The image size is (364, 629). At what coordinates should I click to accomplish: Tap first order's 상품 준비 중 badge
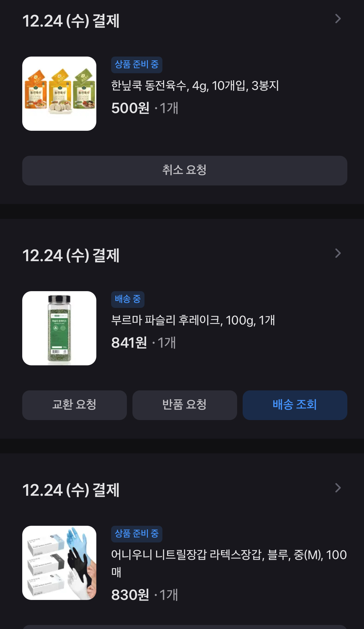[x=136, y=65]
